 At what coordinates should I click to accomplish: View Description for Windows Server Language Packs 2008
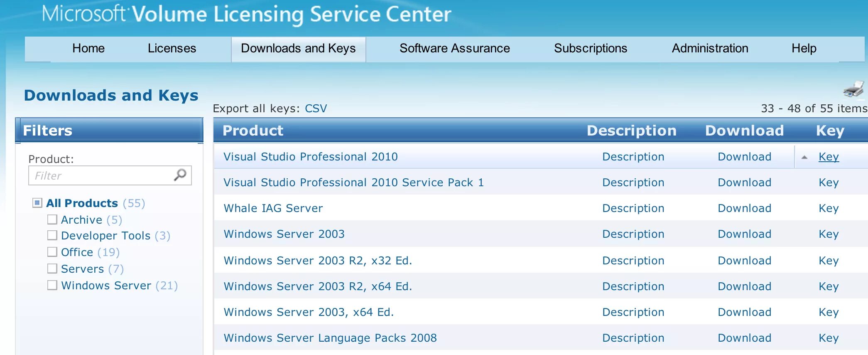coord(633,338)
